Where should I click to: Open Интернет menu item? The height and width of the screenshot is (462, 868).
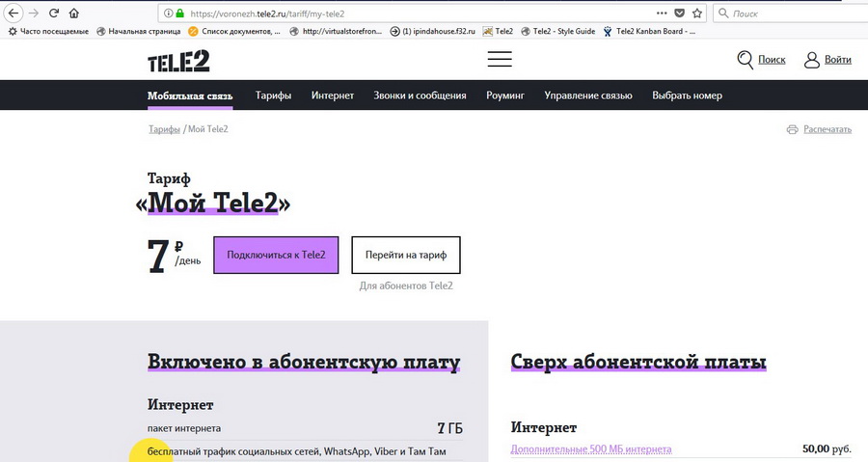[332, 95]
